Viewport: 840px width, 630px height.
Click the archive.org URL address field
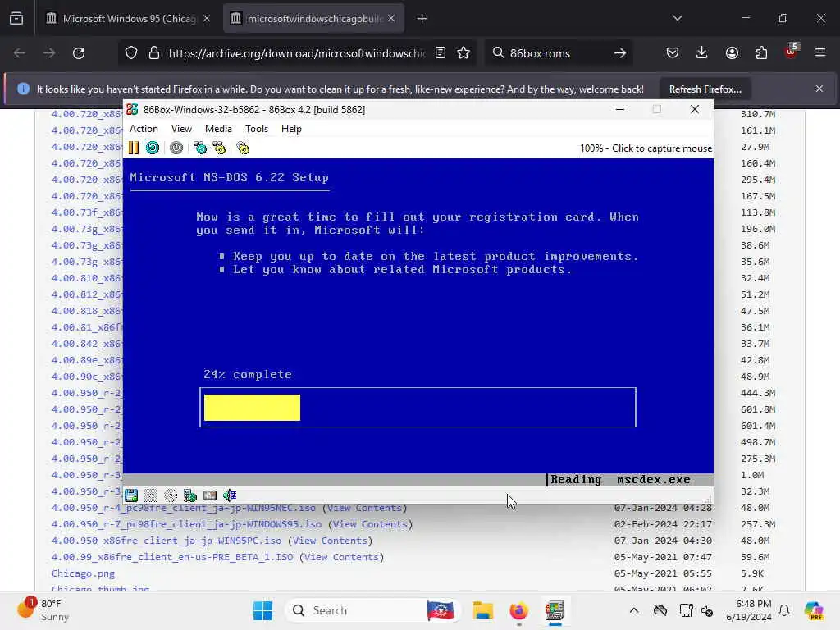click(x=297, y=53)
